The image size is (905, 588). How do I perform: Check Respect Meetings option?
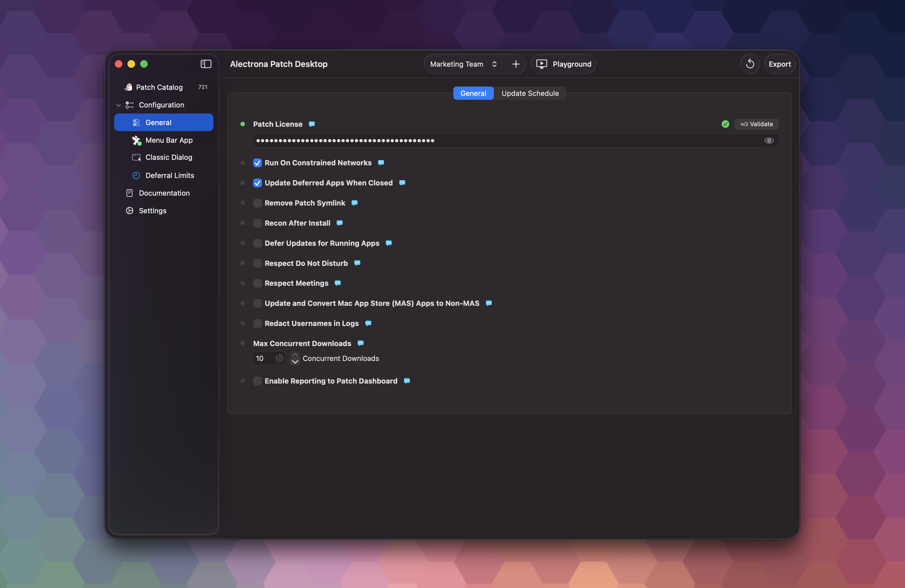point(258,283)
